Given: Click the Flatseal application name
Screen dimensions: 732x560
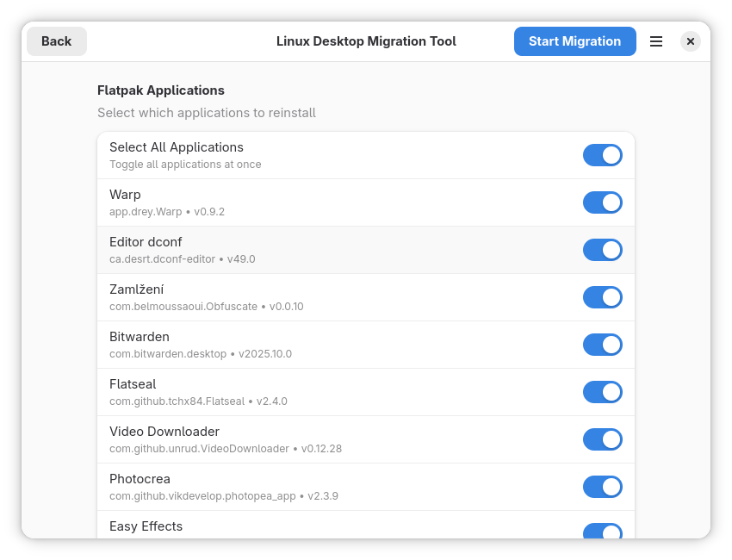Looking at the screenshot, I should [x=133, y=384].
